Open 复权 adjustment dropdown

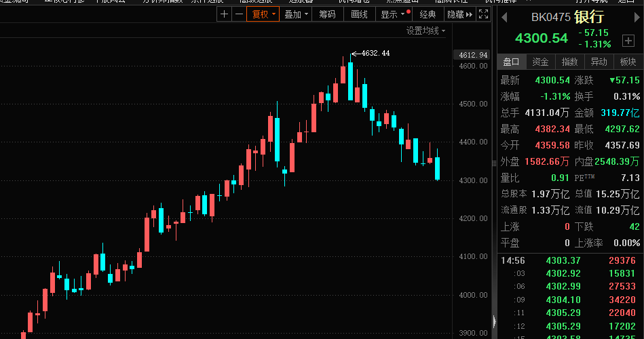[263, 14]
